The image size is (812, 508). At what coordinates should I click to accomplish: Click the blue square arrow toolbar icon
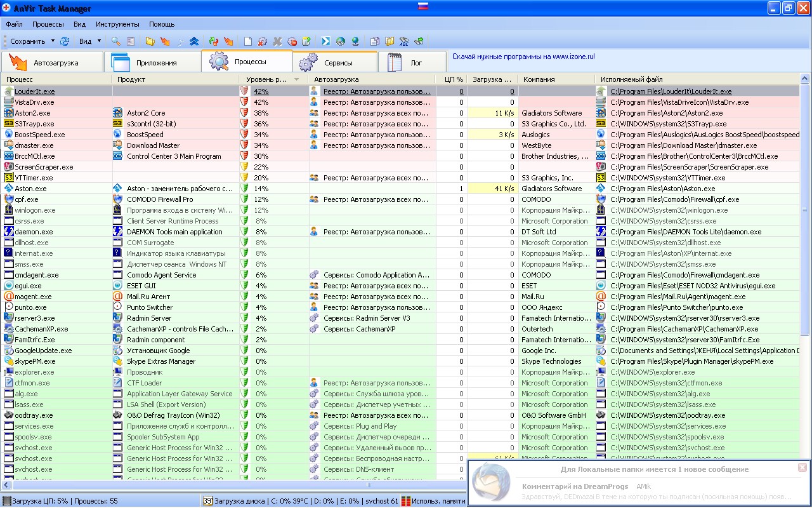(325, 41)
